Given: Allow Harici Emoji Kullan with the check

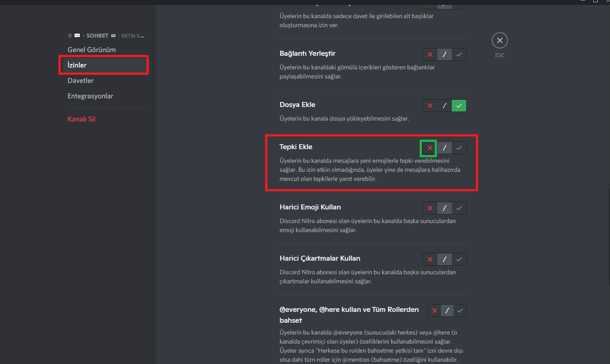Looking at the screenshot, I should (x=459, y=208).
